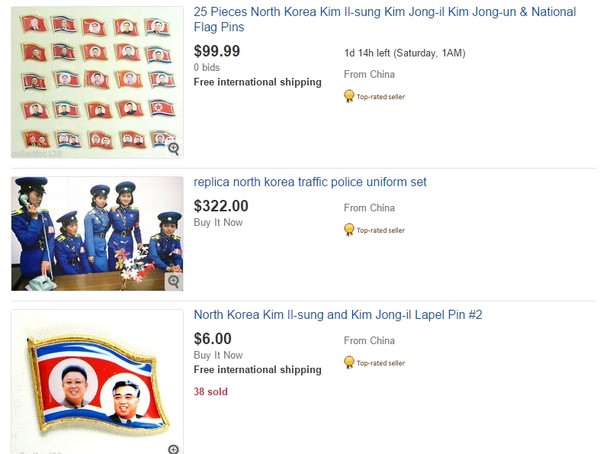Open the Lapel Pin #2 listing title

coord(338,314)
